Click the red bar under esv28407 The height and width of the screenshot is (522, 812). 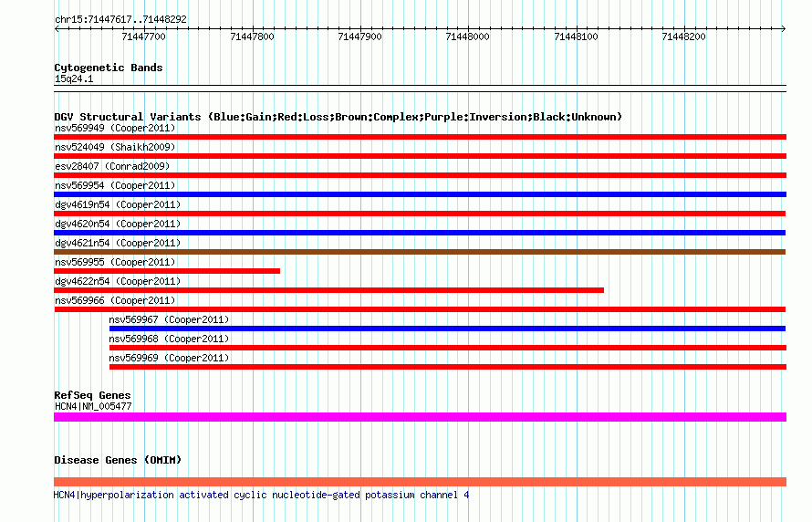(420, 175)
